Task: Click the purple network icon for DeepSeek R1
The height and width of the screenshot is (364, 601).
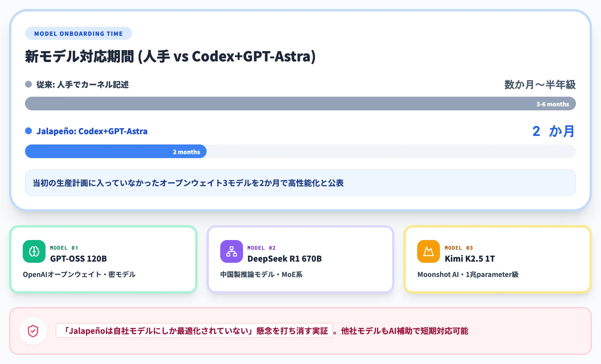Action: 231,251
